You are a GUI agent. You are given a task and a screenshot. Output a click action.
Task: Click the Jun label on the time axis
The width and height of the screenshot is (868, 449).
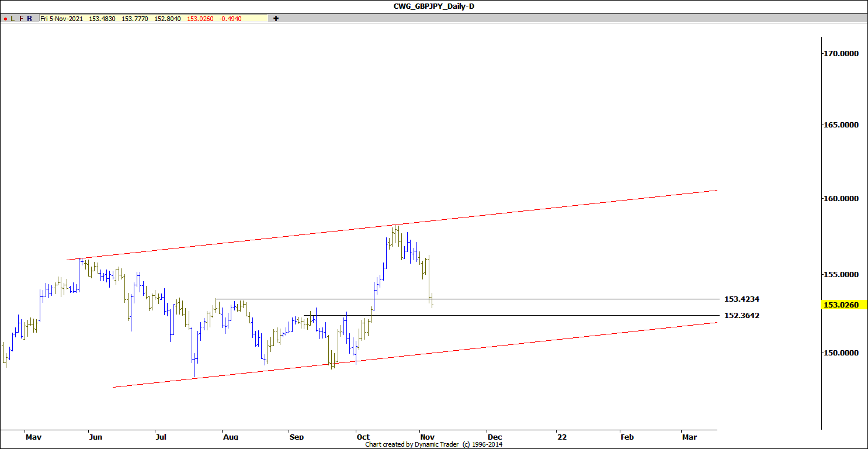[x=96, y=437]
